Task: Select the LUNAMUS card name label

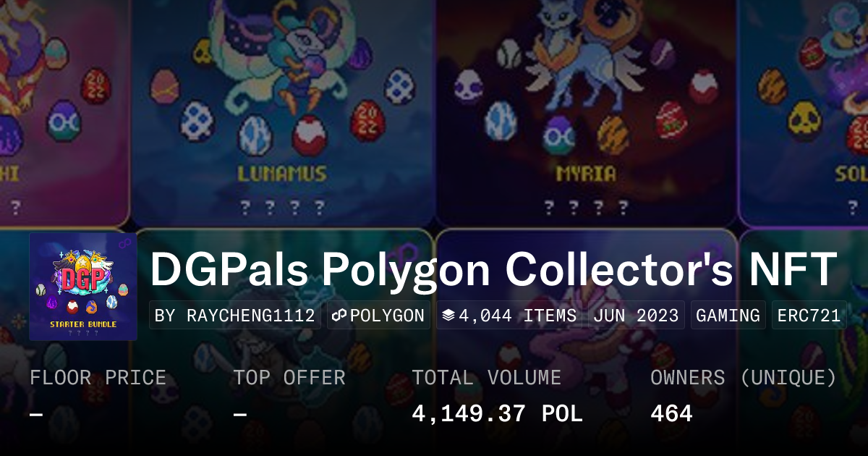Action: click(x=282, y=174)
